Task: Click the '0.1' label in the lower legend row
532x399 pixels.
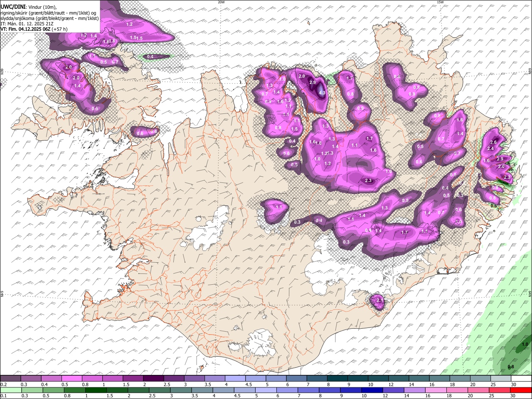Action: coord(3,396)
